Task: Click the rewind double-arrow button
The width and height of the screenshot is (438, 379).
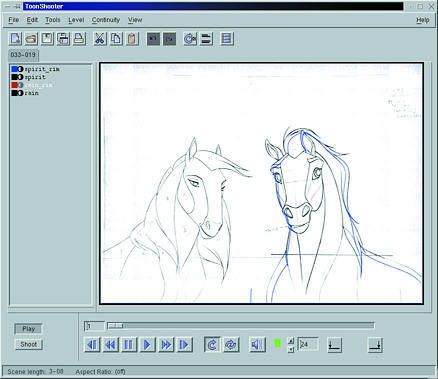Action: click(110, 344)
